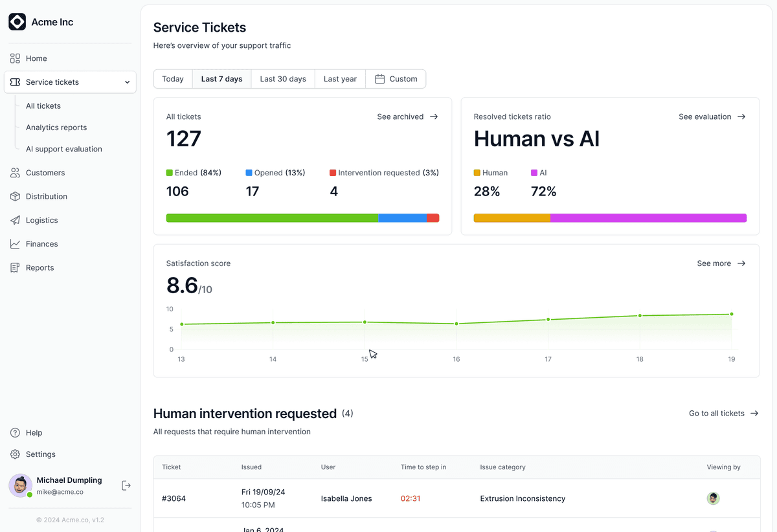Open the Help question-mark icon
Image resolution: width=777 pixels, height=532 pixels.
pos(15,432)
